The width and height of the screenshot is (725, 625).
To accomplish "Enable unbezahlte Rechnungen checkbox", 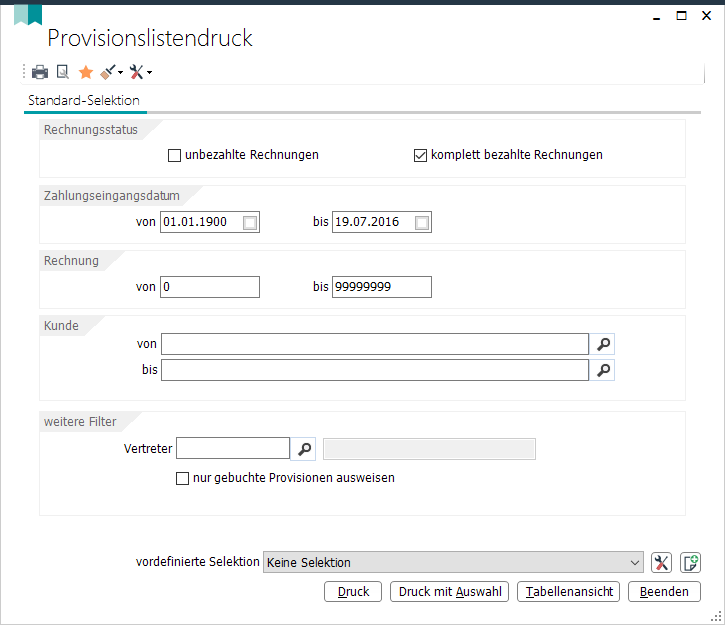I will pos(174,155).
